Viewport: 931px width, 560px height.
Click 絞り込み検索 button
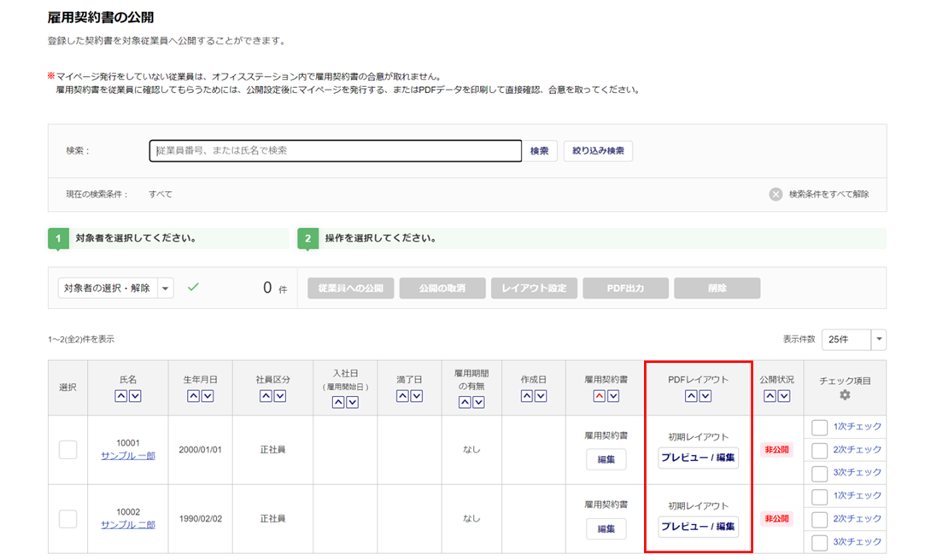(x=598, y=151)
